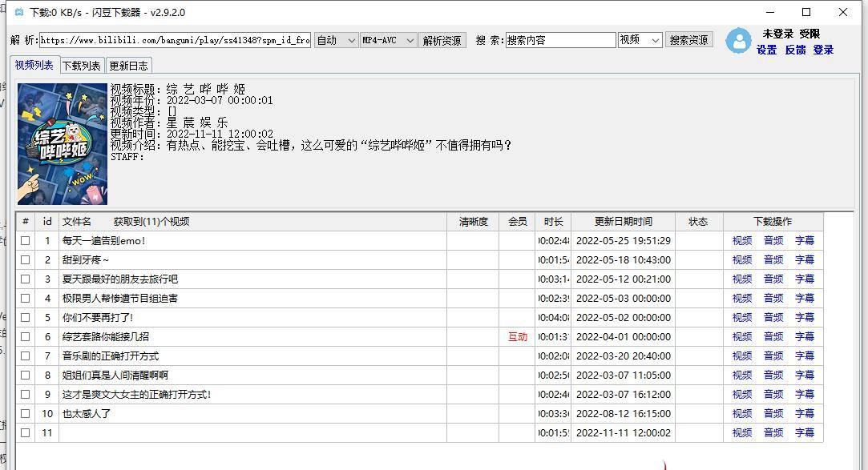The image size is (868, 470).
Task: Download 视频 for 甜到牙疼~ row
Action: 742,260
